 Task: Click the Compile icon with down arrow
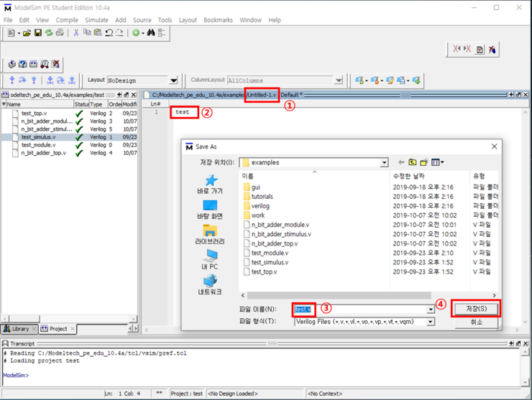(x=12, y=64)
